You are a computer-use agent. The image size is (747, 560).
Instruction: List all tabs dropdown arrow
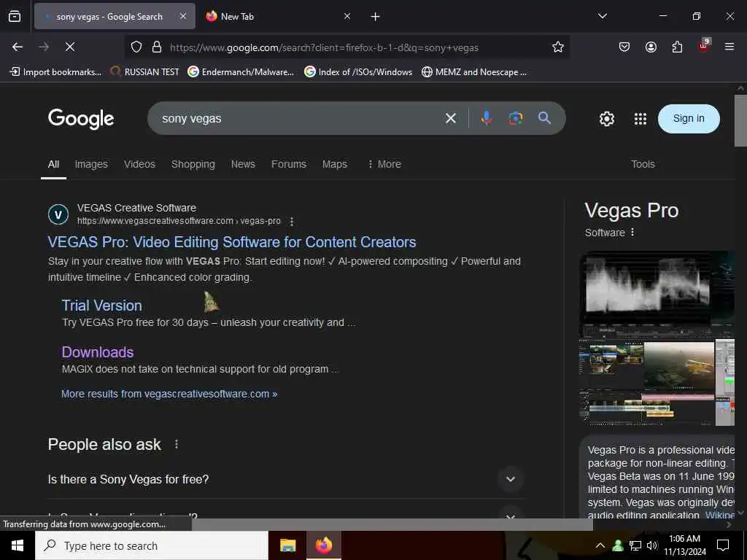(603, 16)
